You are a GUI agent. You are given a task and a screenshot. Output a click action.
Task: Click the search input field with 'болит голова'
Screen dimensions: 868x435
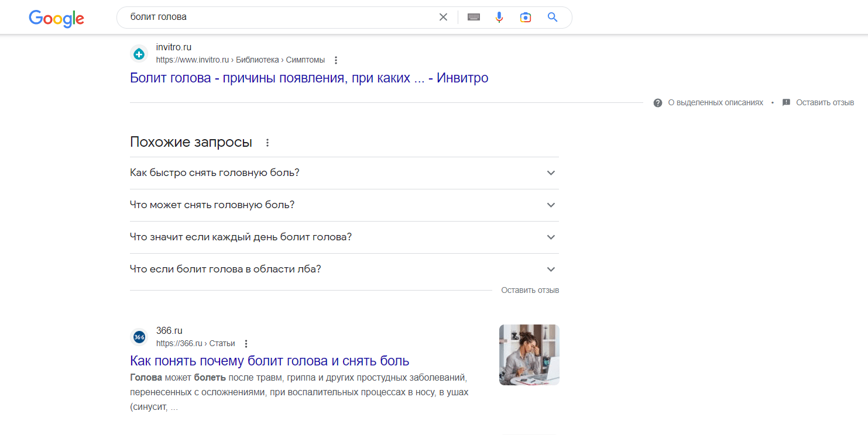[281, 17]
